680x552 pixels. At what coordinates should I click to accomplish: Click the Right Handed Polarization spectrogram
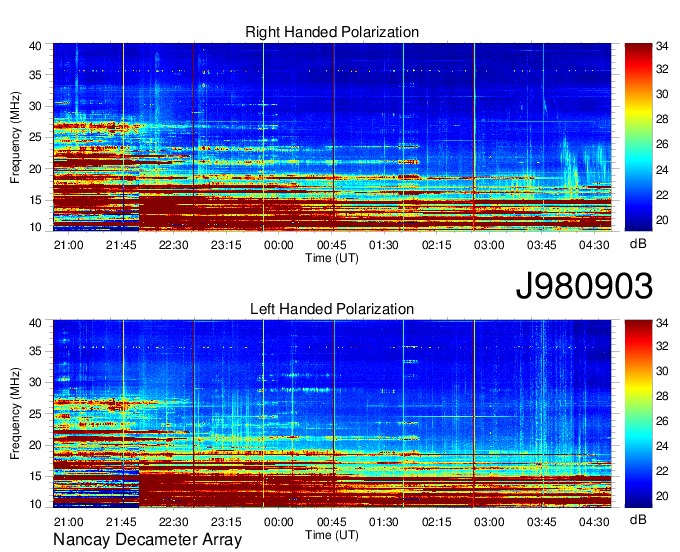click(x=332, y=137)
